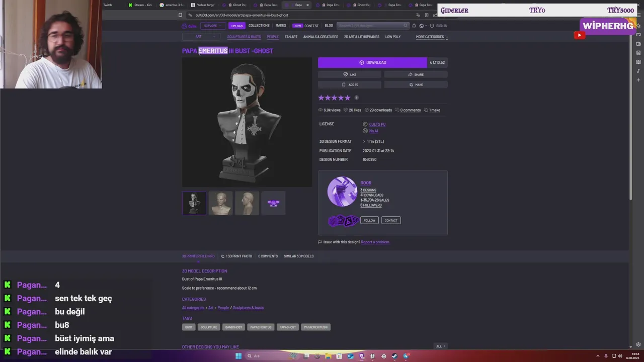
Task: Expand More Categories menu
Action: tap(432, 37)
